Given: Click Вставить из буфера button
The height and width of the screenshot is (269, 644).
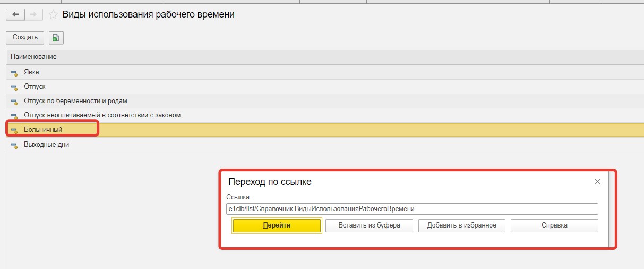Looking at the screenshot, I should tap(370, 225).
